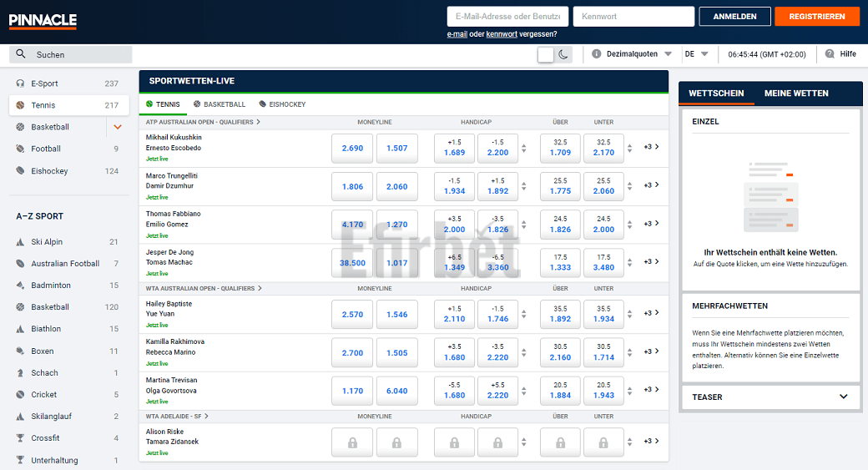Click the Anmelden button
868x470 pixels.
click(734, 17)
